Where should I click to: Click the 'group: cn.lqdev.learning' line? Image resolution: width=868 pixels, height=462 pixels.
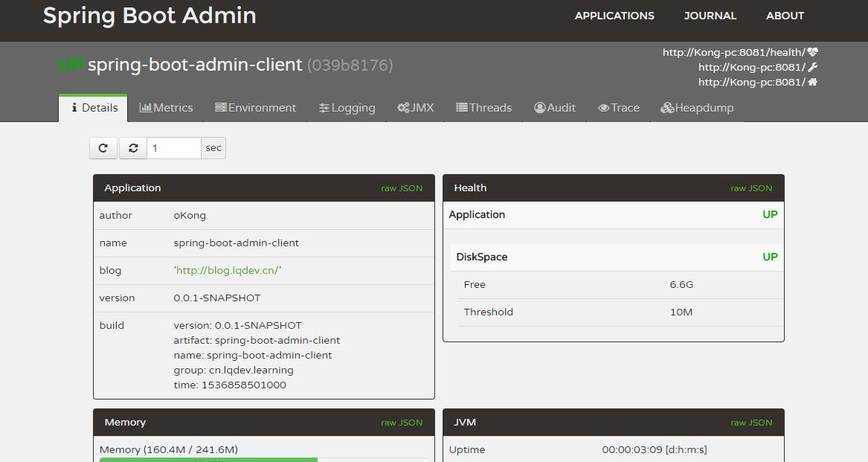coord(234,370)
